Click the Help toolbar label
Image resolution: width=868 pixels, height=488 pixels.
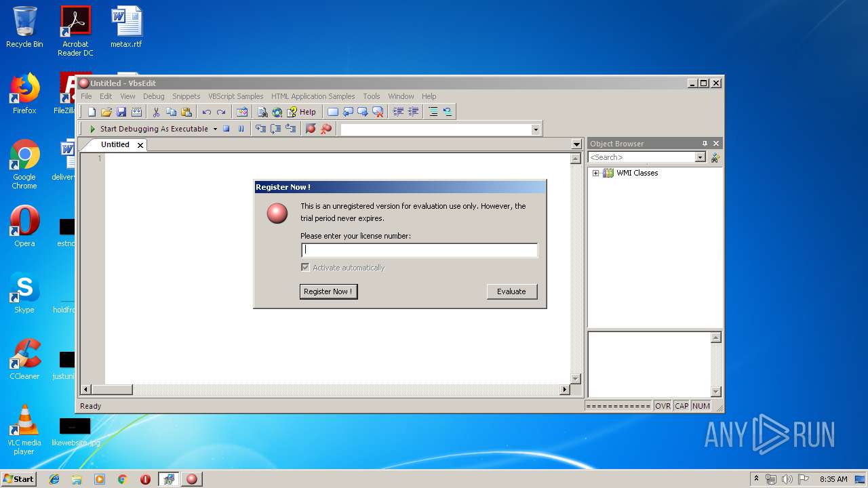pos(307,112)
